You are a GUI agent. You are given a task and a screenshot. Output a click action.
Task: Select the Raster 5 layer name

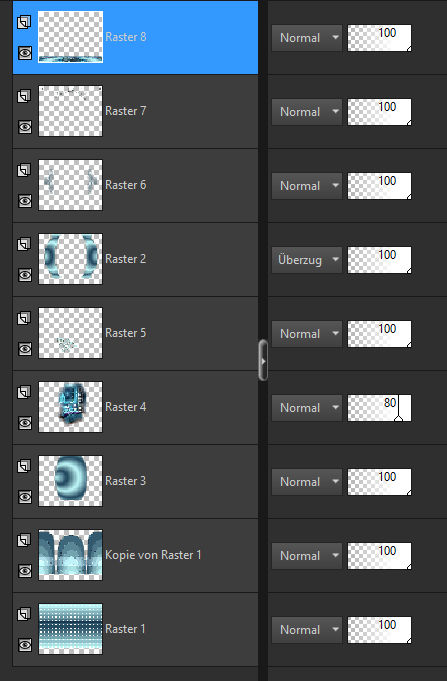(x=126, y=333)
